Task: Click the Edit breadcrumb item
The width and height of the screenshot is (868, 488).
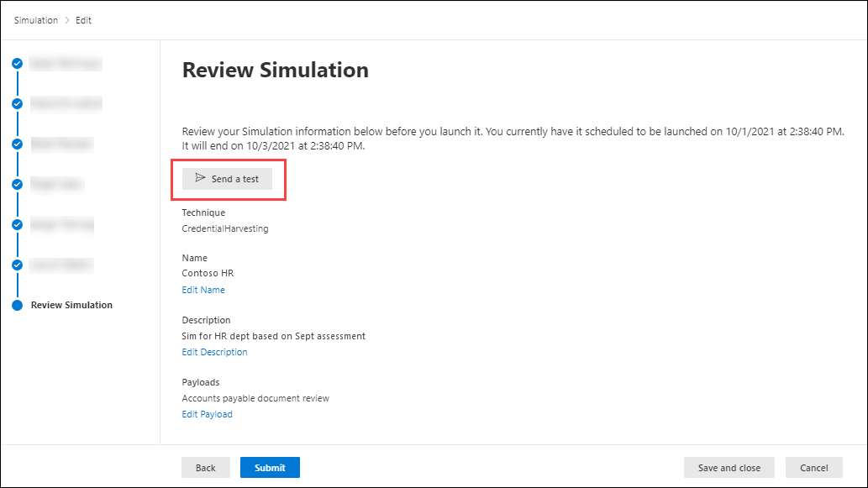Action: pyautogui.click(x=83, y=20)
